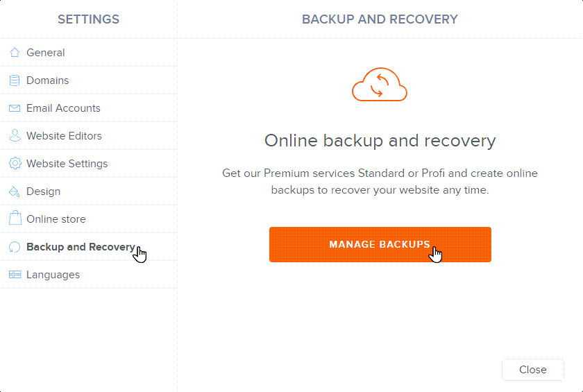The height and width of the screenshot is (392, 583).
Task: Switch to Languages settings
Action: (53, 275)
